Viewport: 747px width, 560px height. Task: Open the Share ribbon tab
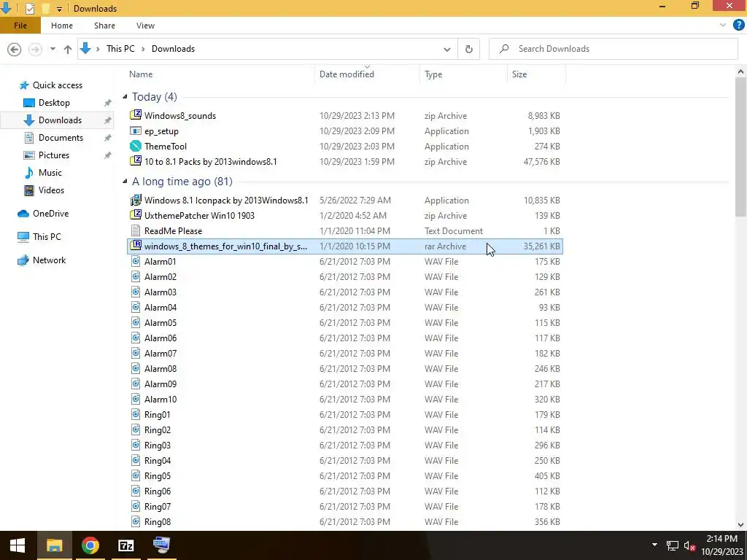[x=104, y=26]
